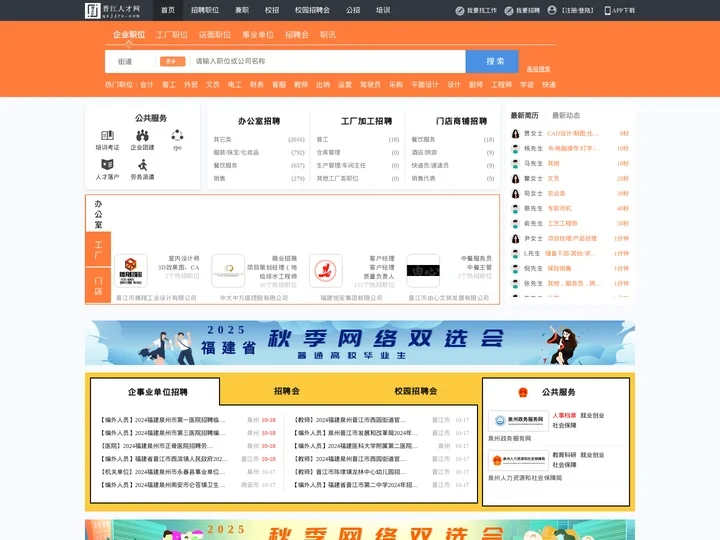
Task: Open 中大中方信控股有限公司 company logo
Action: tap(228, 271)
